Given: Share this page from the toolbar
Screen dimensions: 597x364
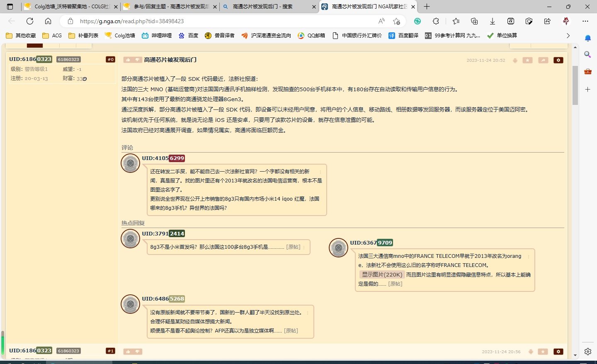Looking at the screenshot, I should click(x=547, y=21).
